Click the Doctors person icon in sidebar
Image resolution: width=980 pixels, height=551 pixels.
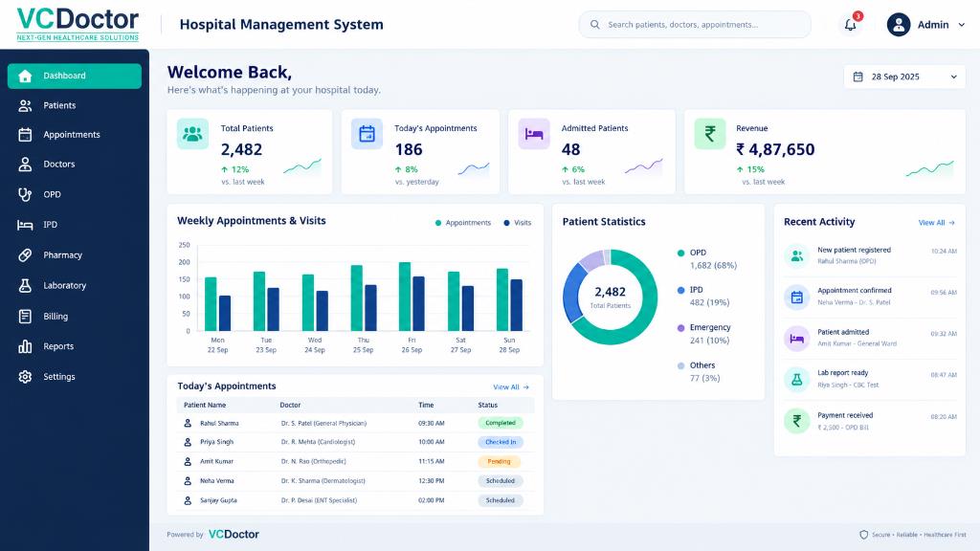click(x=25, y=165)
